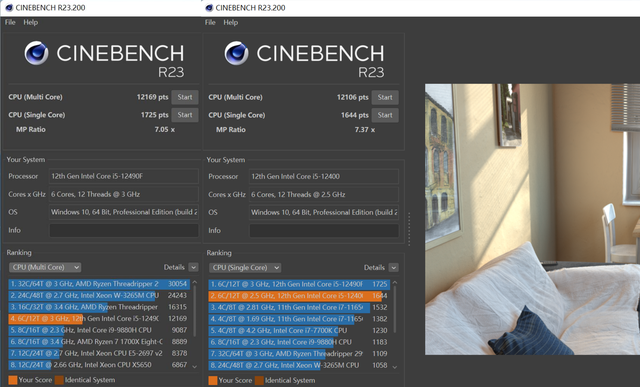Expand Details dropdown in right Ranking panel
This screenshot has height=387, width=640.
point(393,268)
